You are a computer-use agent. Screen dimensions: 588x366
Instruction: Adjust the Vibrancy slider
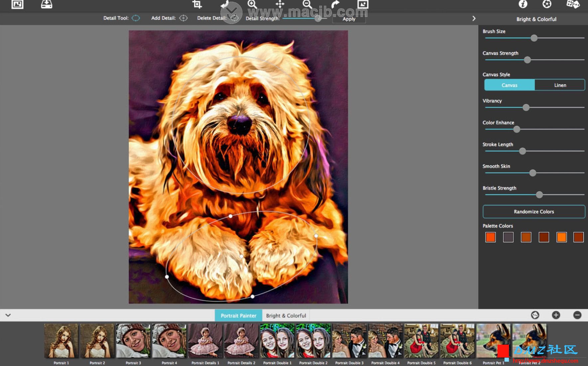[526, 107]
